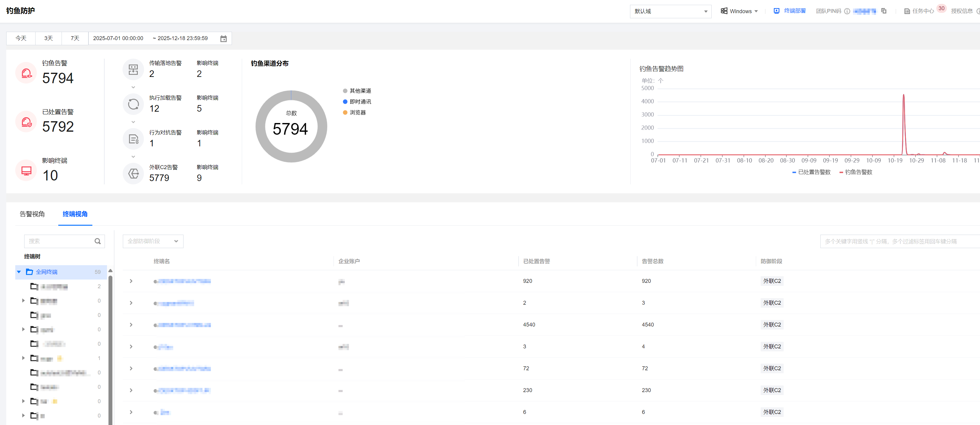
Task: Toggle 已处置告警数 legend in trend chart
Action: [811, 172]
